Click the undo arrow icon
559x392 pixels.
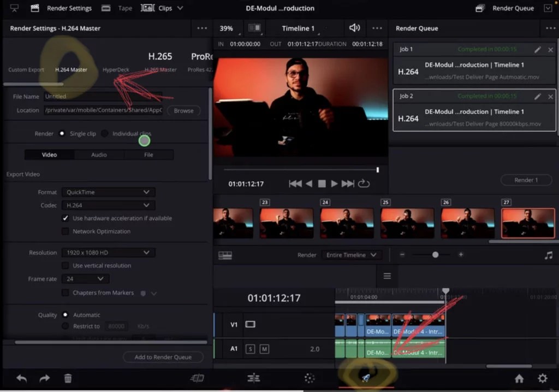[x=21, y=378]
